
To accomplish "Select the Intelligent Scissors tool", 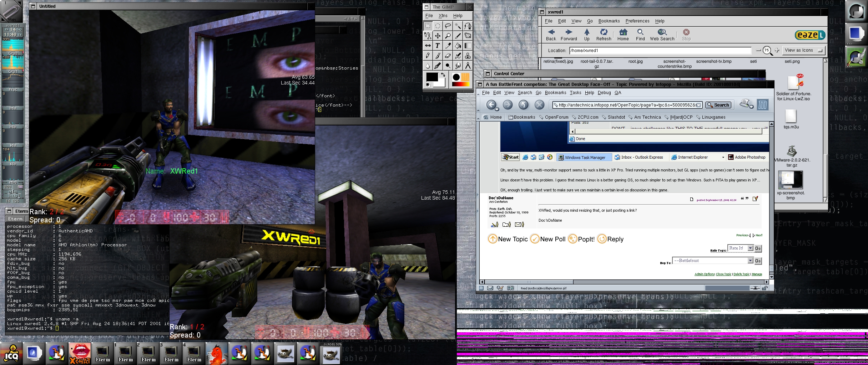I will (x=428, y=36).
